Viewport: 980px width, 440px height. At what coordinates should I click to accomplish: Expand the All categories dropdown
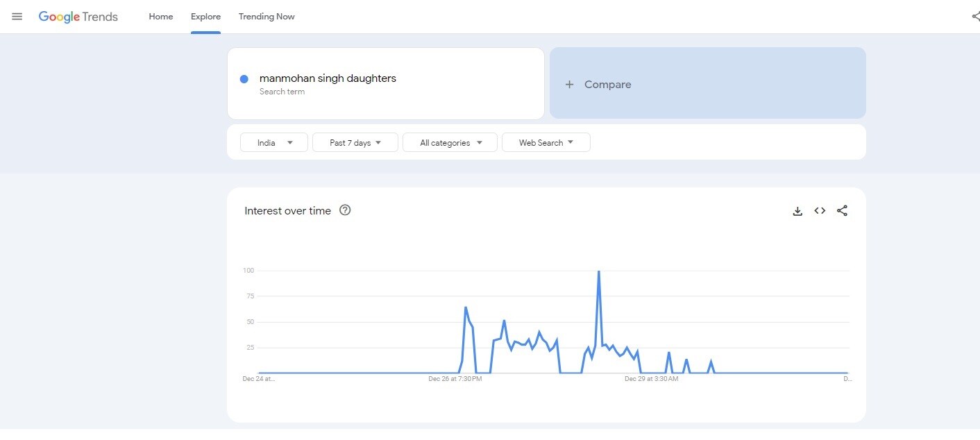click(x=450, y=143)
